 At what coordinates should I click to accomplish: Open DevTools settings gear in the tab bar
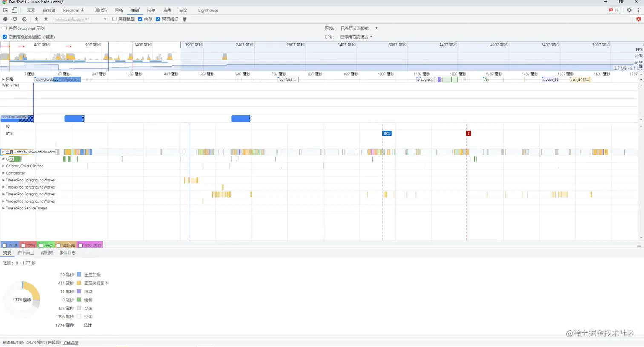(629, 10)
